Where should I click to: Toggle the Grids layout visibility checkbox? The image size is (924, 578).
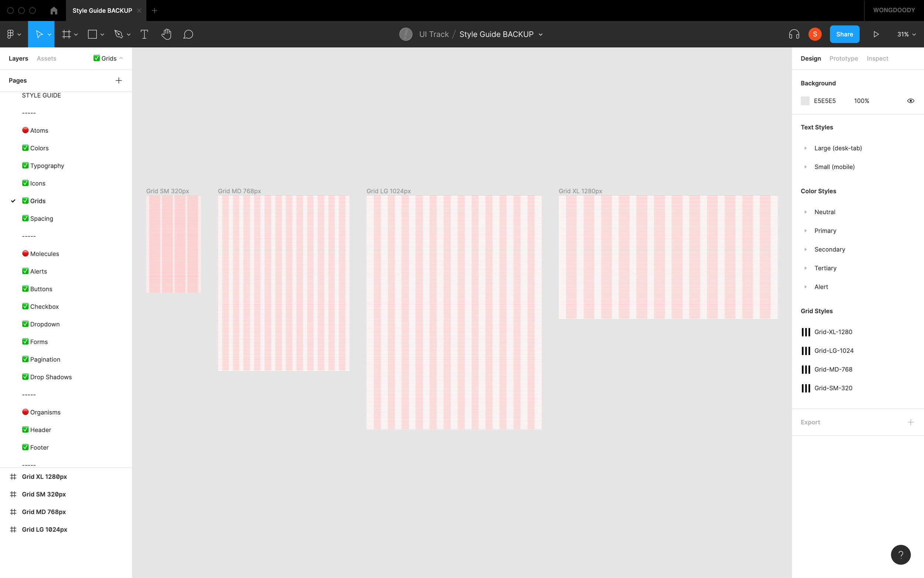click(x=96, y=58)
